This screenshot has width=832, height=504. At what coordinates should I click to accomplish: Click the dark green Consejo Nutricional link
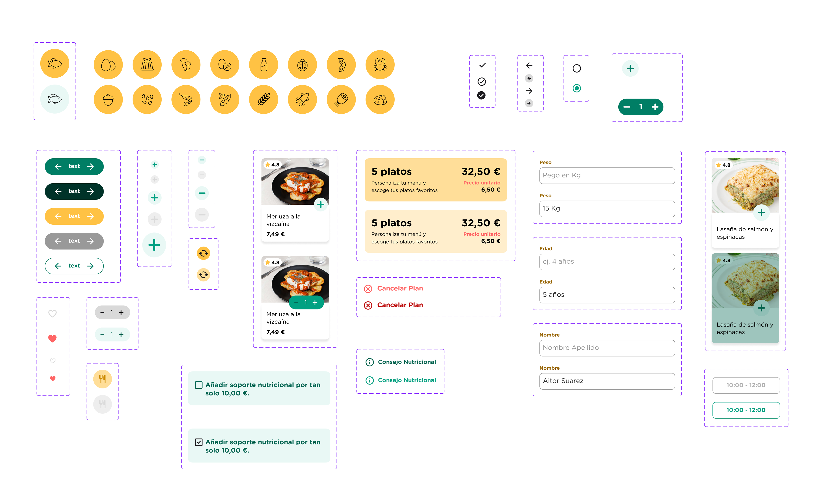pos(406,362)
